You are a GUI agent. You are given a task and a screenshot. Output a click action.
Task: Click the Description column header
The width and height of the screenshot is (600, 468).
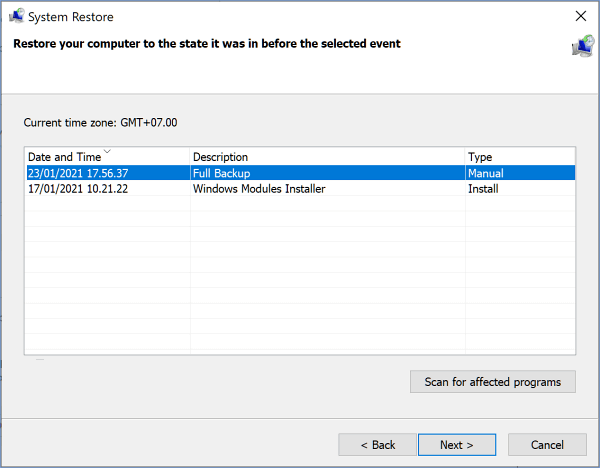pos(328,157)
